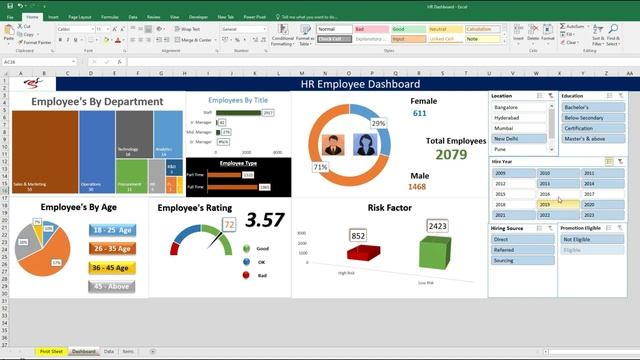Open the font name dropdown
640x360 pixels.
(x=93, y=29)
